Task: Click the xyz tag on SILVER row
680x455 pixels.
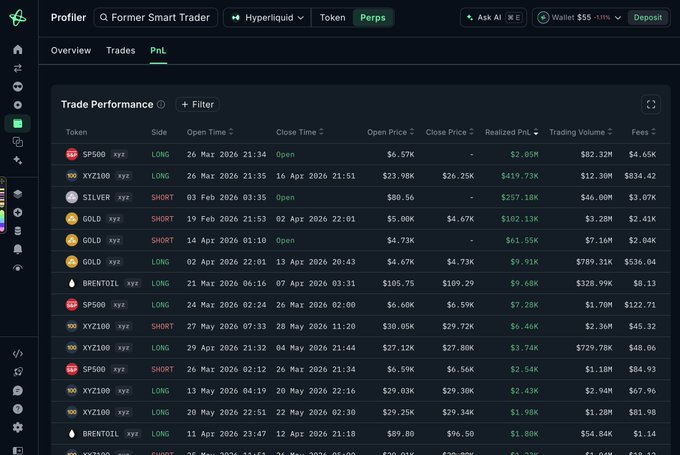Action: point(124,197)
